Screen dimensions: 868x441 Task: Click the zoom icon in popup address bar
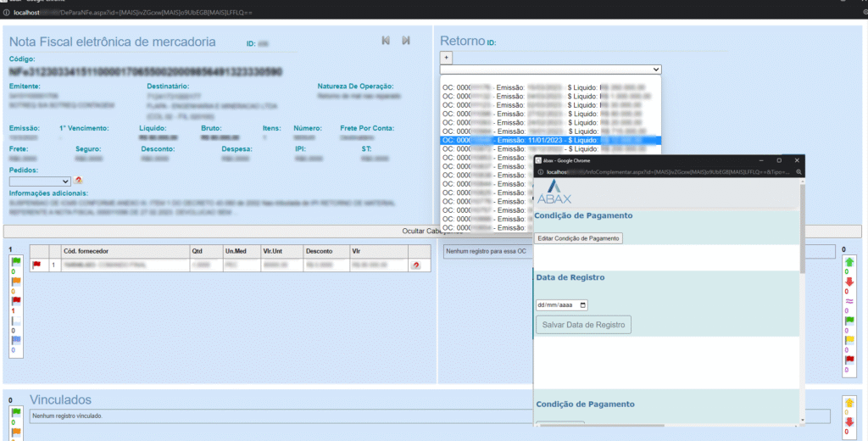pos(797,171)
